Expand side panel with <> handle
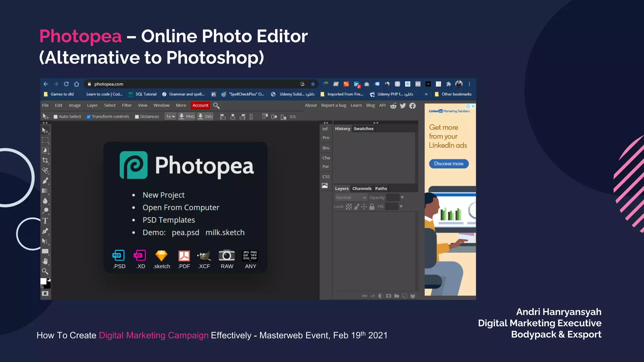Viewport: 644px width, 362px height. pyautogui.click(x=326, y=123)
